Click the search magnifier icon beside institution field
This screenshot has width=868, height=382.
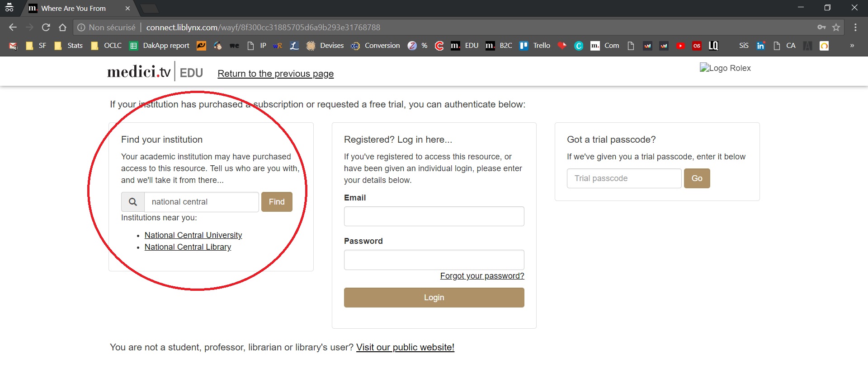point(133,202)
